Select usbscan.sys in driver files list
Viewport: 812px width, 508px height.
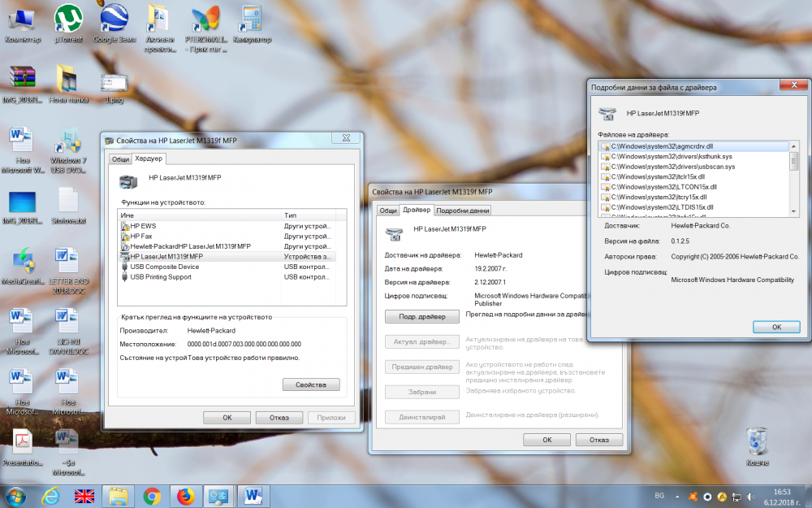(x=694, y=167)
